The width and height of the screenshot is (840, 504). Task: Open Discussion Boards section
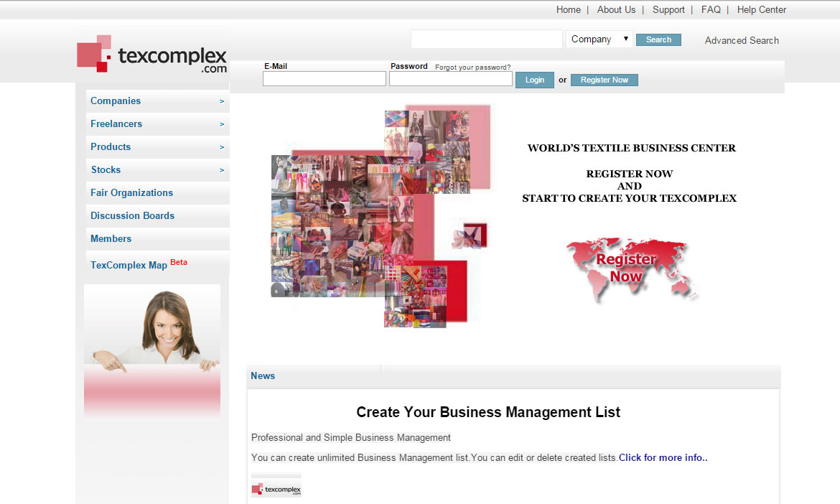tap(132, 216)
